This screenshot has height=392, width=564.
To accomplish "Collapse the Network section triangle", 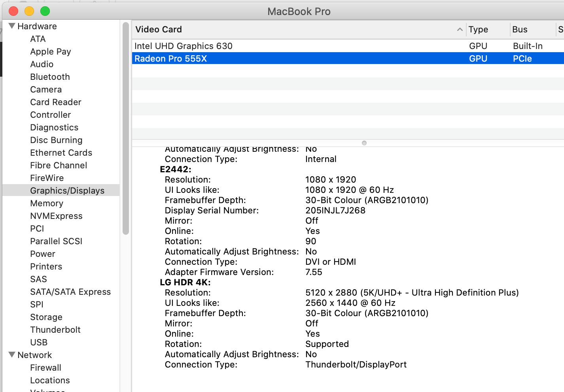I will 12,355.
